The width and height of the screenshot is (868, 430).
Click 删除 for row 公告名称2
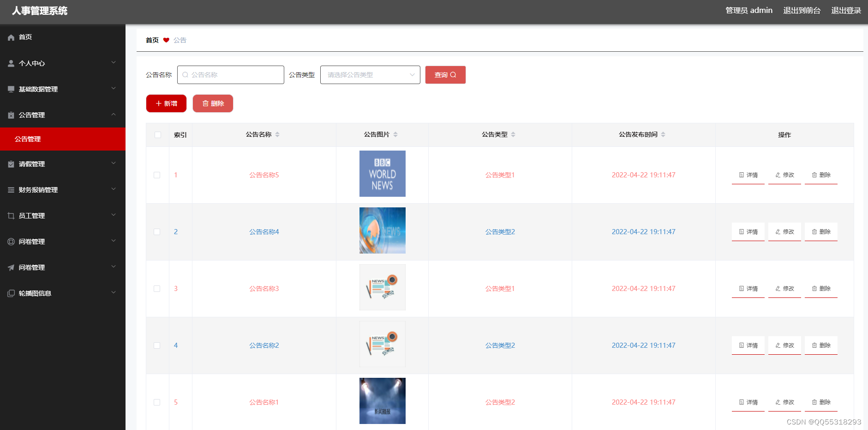pyautogui.click(x=821, y=345)
